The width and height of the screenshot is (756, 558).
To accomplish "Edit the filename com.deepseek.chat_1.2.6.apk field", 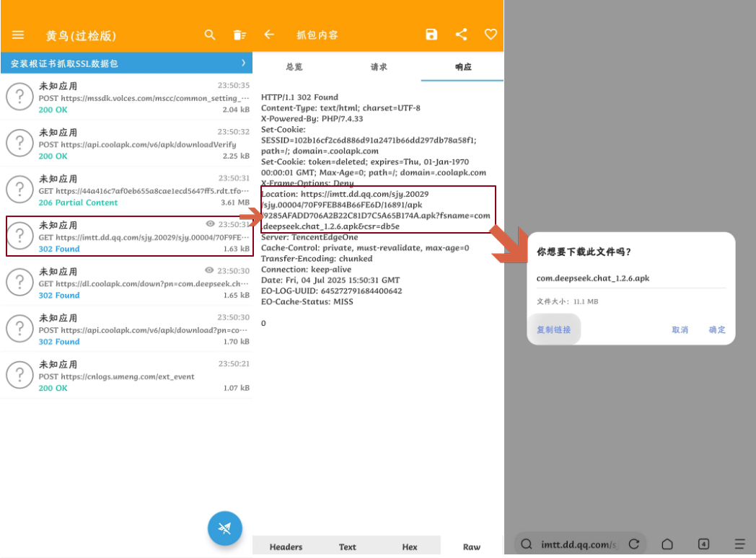I will [631, 278].
